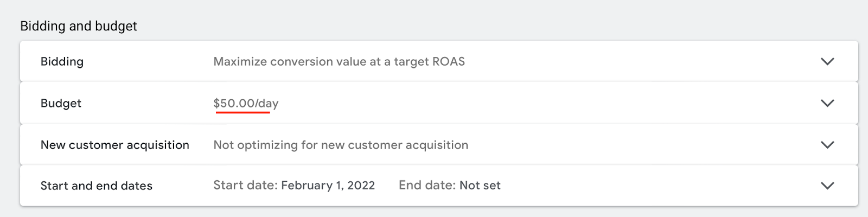Expand the Budget row chevron
Screen dimensions: 868x217
tap(827, 103)
